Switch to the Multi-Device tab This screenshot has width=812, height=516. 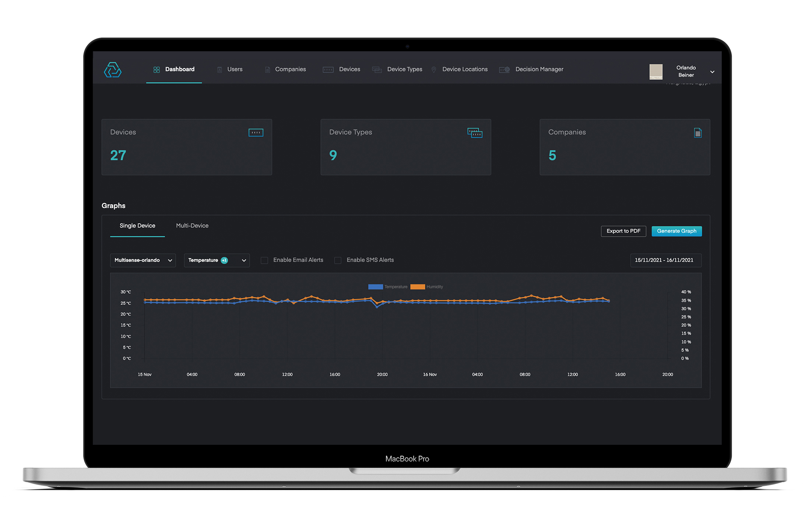click(192, 226)
